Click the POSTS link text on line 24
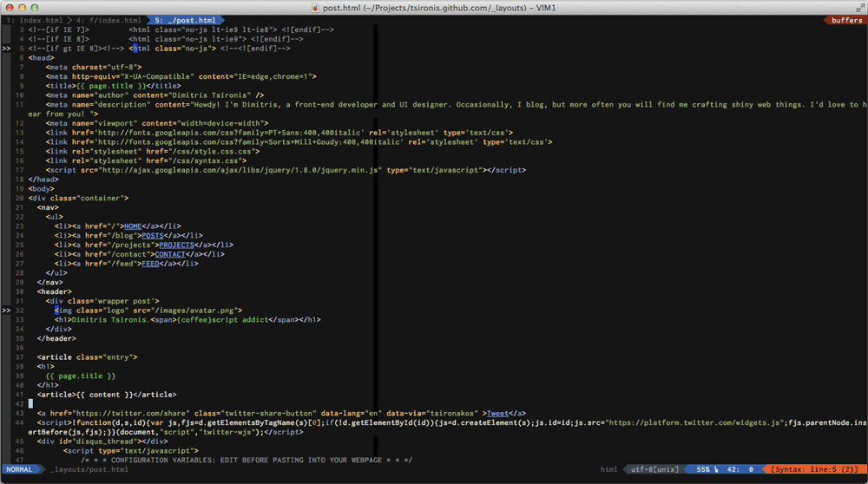Viewport: 868px width, 484px height. pos(153,236)
